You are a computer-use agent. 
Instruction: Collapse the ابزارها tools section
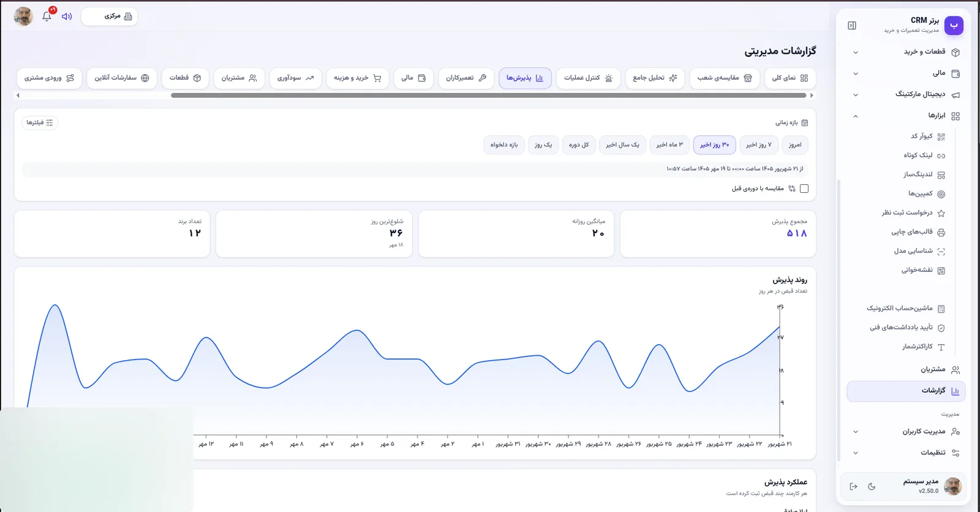click(x=906, y=116)
